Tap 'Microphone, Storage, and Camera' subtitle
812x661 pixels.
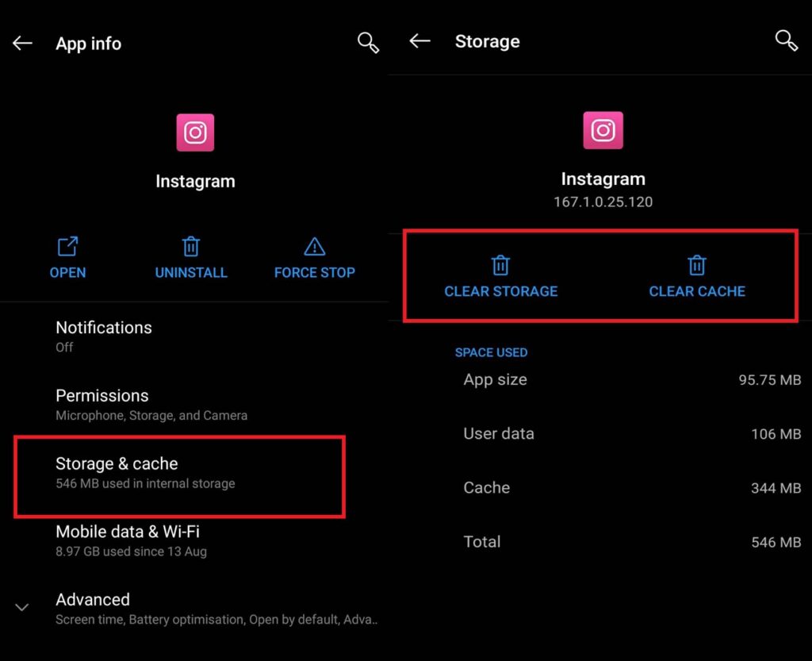point(151,416)
